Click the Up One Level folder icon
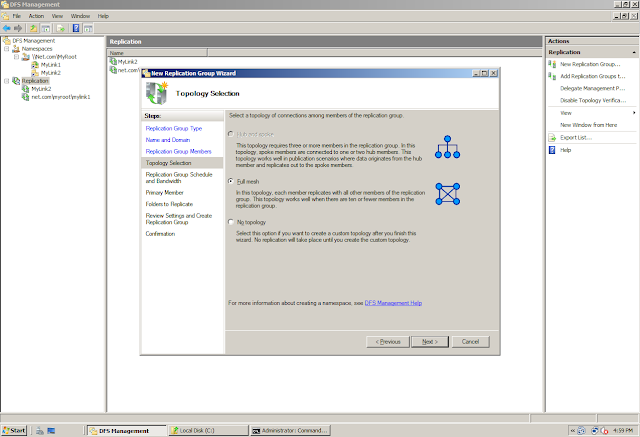Viewport: 640px width, 437px height. click(x=33, y=28)
